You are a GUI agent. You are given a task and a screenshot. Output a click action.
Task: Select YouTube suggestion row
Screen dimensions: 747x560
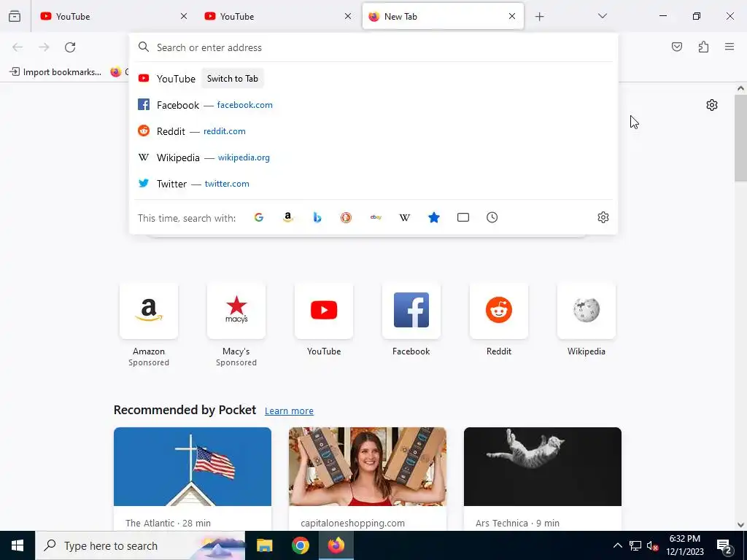[373, 79]
